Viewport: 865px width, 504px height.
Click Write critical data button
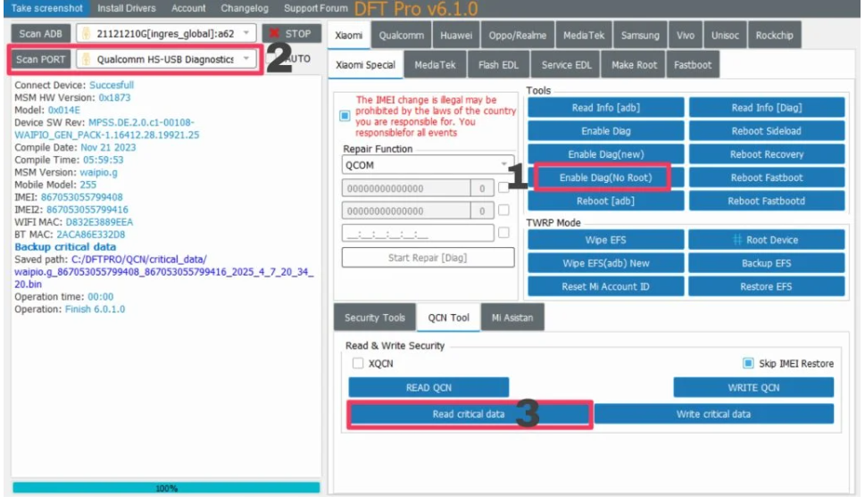(714, 414)
